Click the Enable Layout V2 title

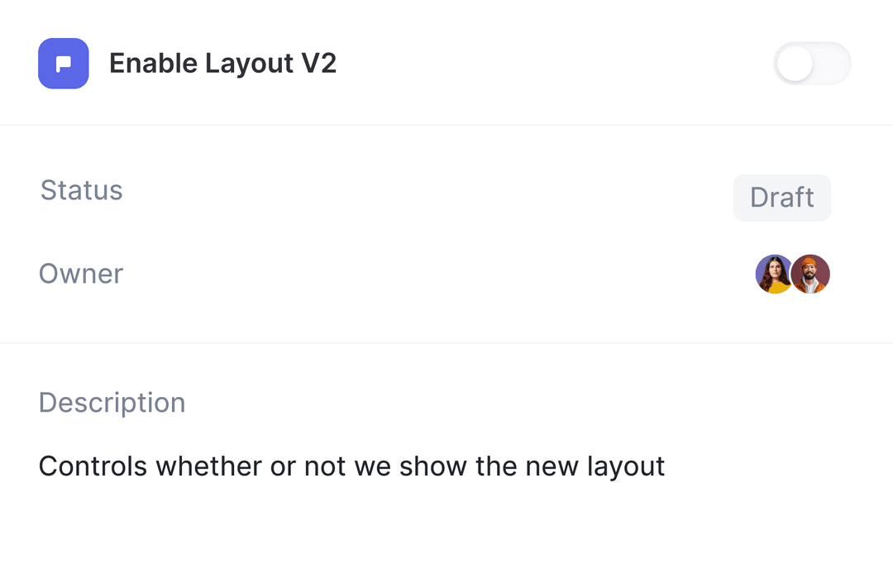223,63
